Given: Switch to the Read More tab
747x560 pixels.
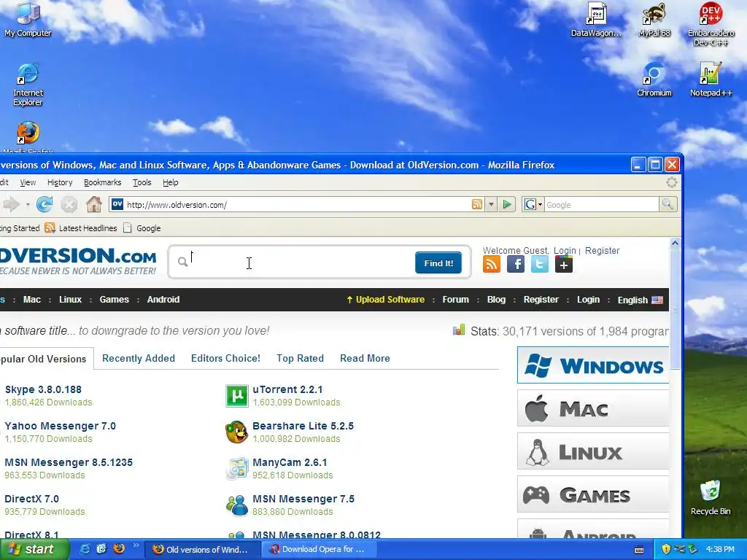Looking at the screenshot, I should point(365,358).
